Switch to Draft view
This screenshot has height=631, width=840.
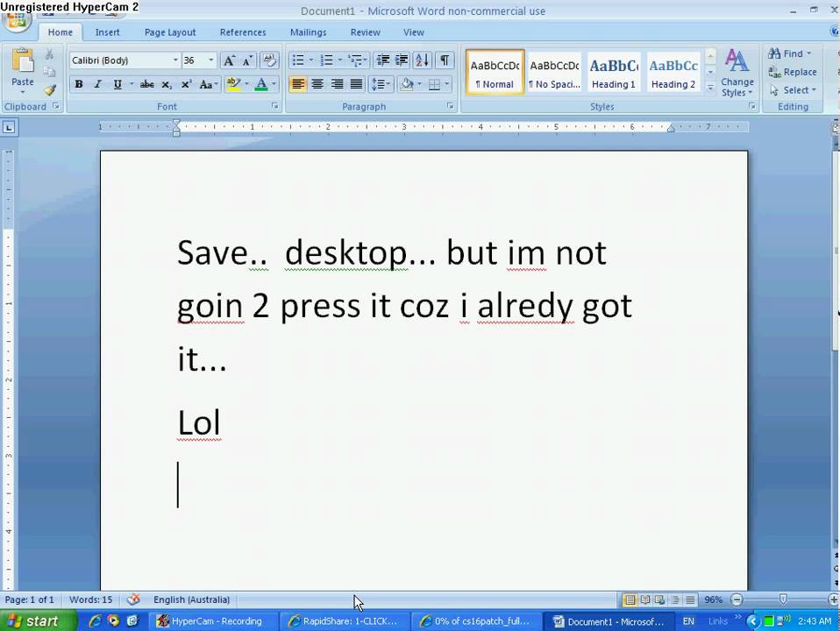(690, 600)
